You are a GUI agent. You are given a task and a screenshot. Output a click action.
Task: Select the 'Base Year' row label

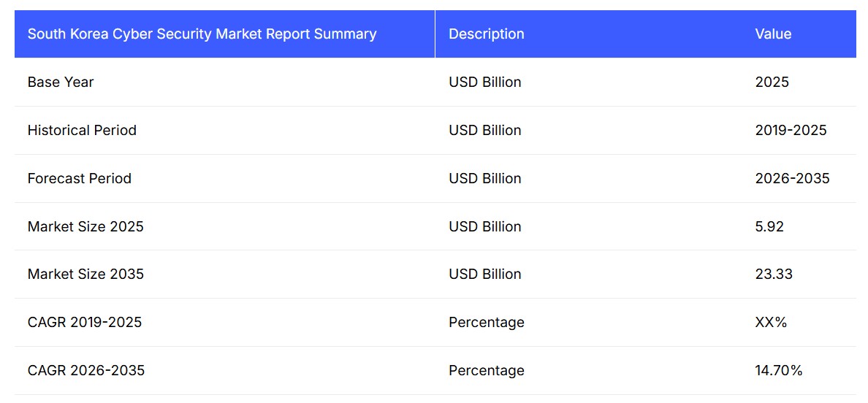[61, 82]
